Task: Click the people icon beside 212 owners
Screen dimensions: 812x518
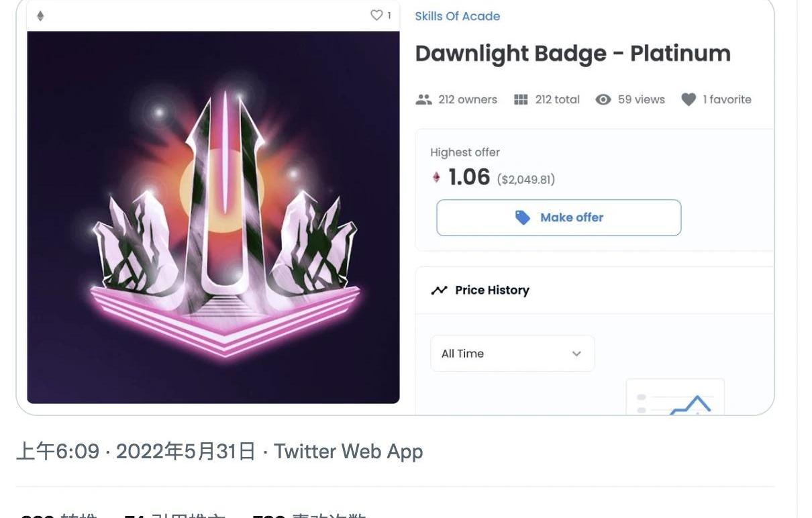Action: (x=423, y=99)
